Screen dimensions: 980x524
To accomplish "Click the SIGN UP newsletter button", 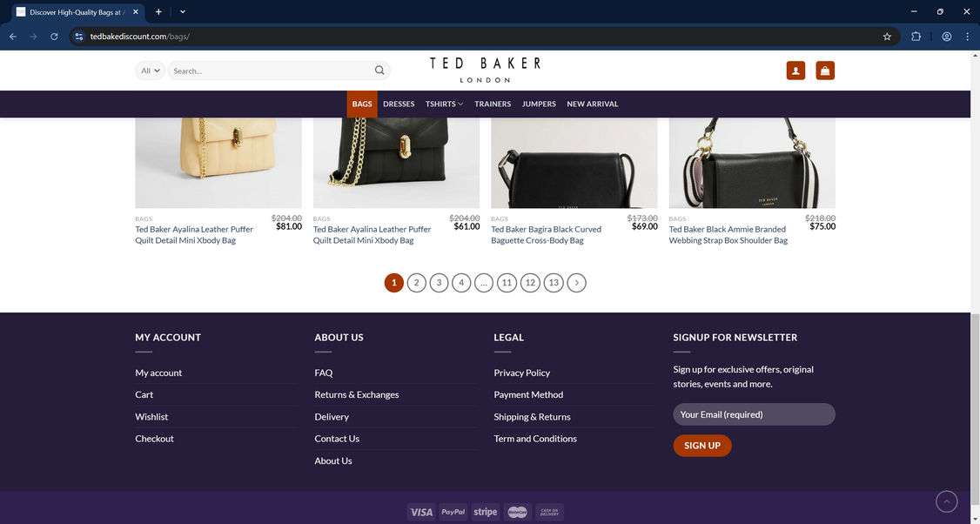I will pyautogui.click(x=701, y=445).
